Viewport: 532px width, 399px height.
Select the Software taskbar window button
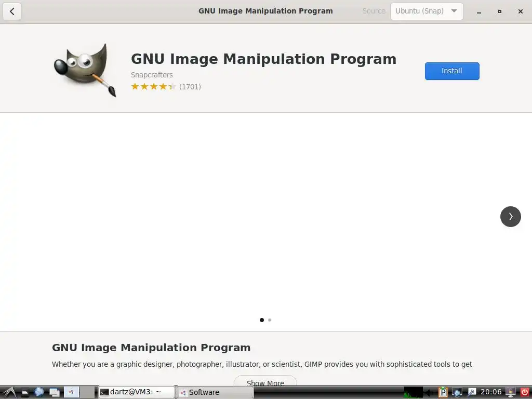click(x=215, y=392)
